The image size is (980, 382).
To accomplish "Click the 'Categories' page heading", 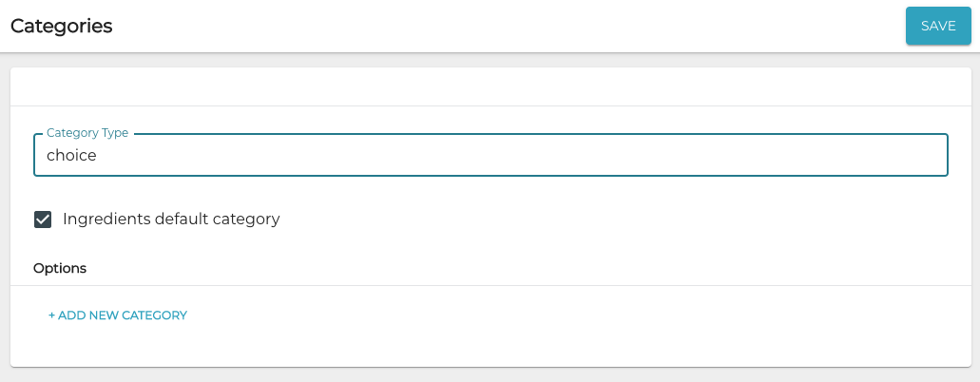I will coord(62,26).
